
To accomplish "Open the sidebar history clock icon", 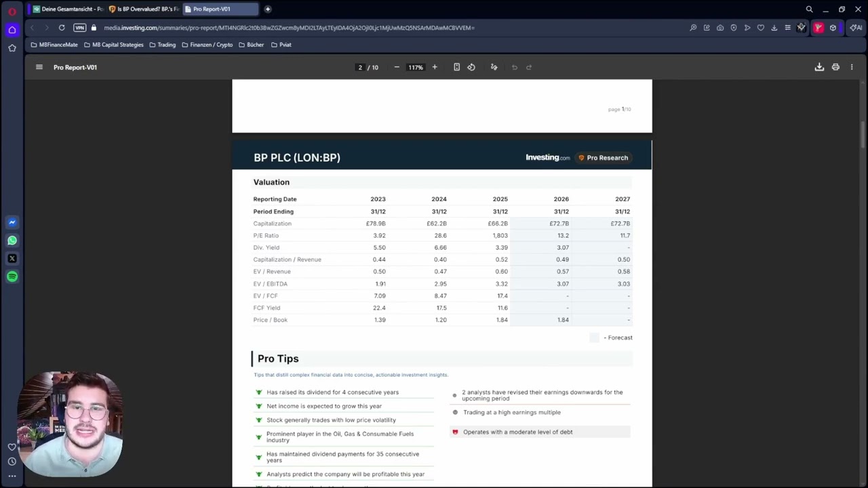I will [12, 462].
